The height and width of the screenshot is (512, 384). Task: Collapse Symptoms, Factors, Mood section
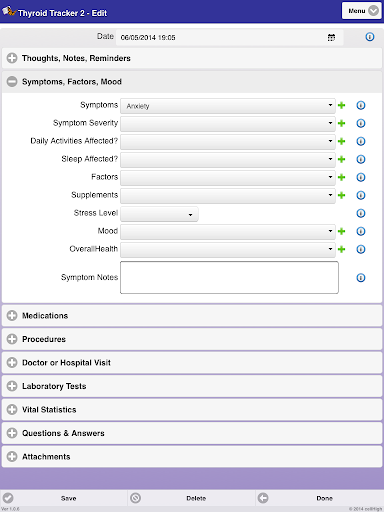tap(192, 82)
